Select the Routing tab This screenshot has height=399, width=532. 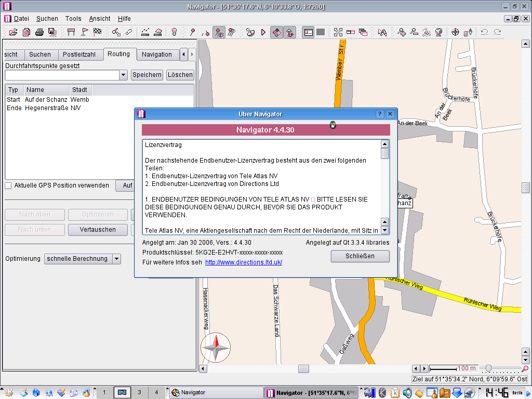pos(119,54)
